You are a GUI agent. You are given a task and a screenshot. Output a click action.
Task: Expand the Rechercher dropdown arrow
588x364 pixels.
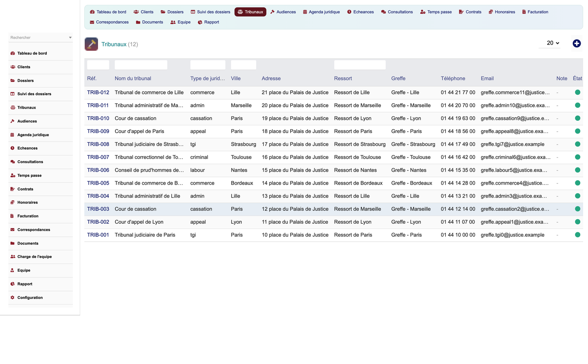[x=70, y=37]
